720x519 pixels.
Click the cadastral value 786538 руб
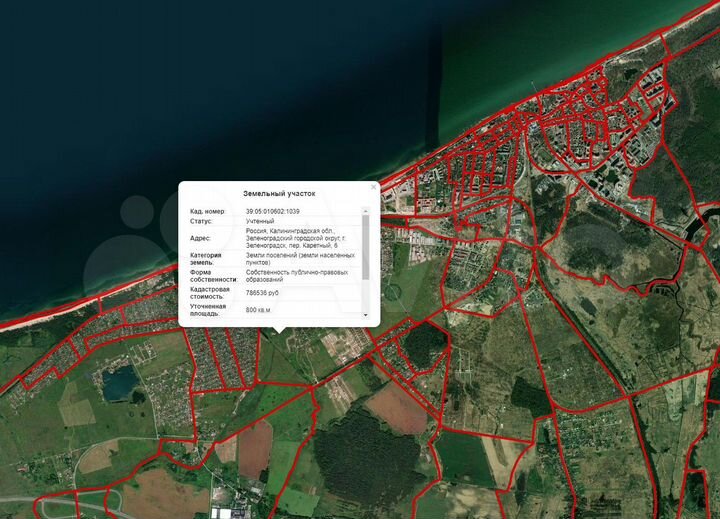tap(262, 293)
